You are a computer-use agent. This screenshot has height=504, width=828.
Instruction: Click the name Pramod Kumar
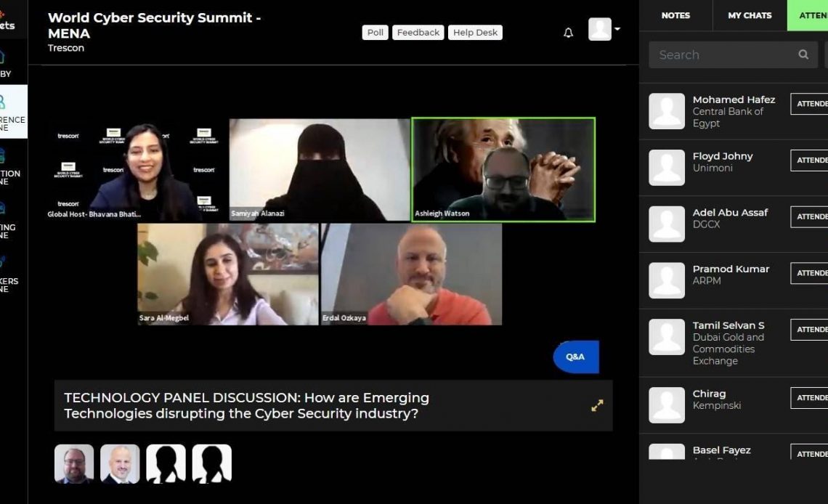(731, 269)
